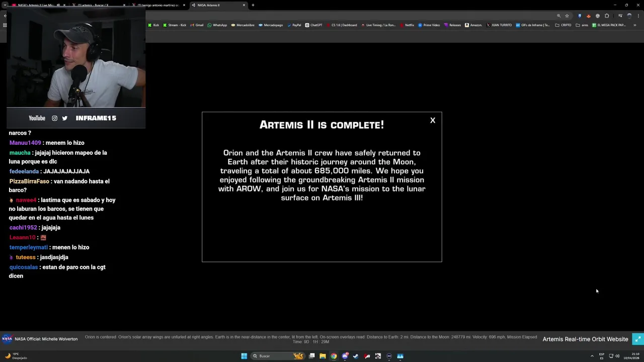Expand view with Artemis orbit website icon
The height and width of the screenshot is (362, 644).
(x=637, y=339)
